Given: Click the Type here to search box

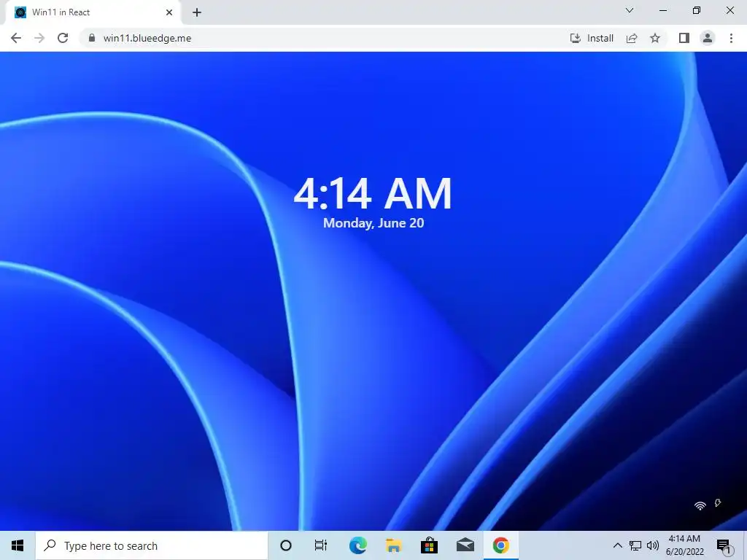Looking at the screenshot, I should click(152, 545).
